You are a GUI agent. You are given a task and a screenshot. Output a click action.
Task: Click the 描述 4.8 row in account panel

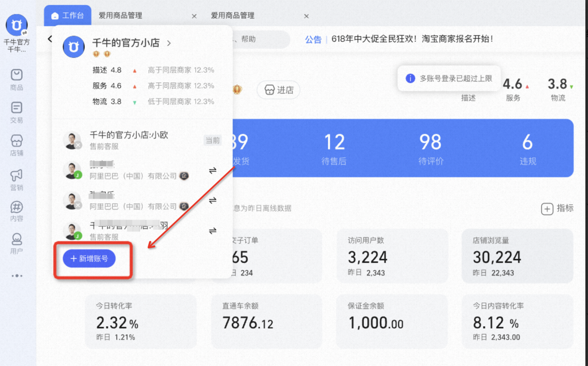point(153,70)
